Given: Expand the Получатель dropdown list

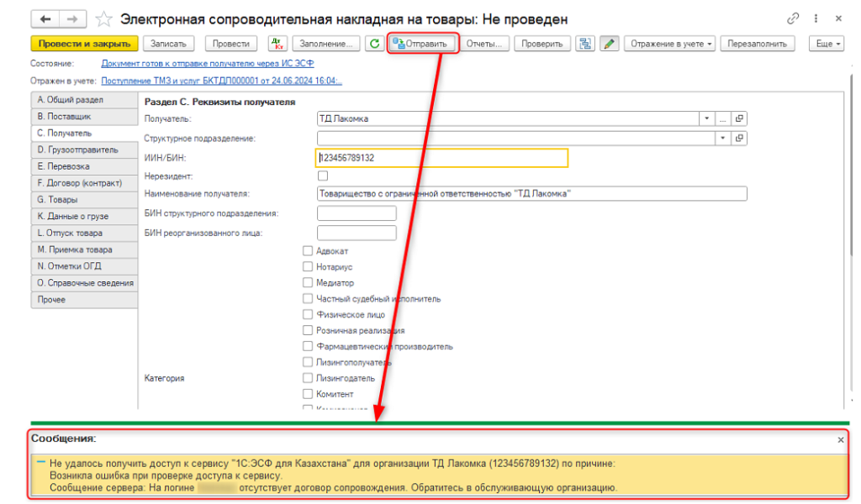Looking at the screenshot, I should (706, 118).
